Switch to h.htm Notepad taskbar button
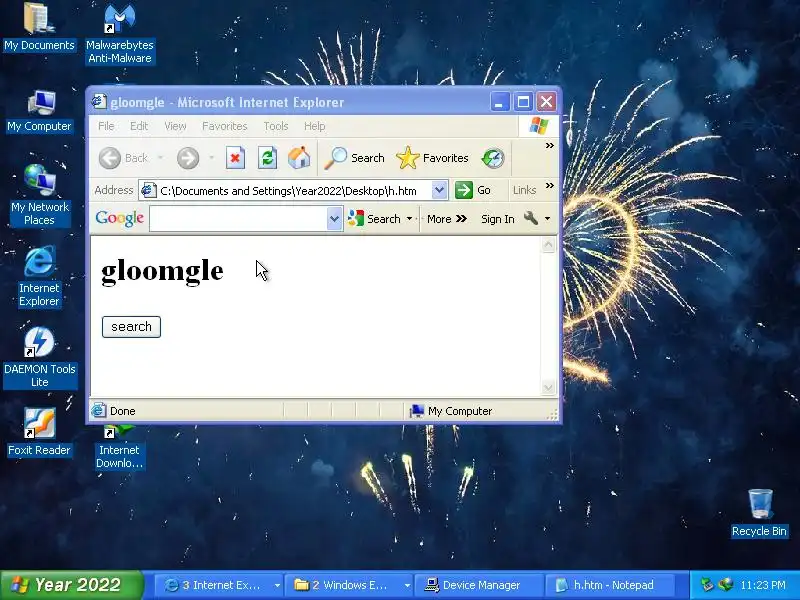800x600 pixels. click(x=609, y=585)
